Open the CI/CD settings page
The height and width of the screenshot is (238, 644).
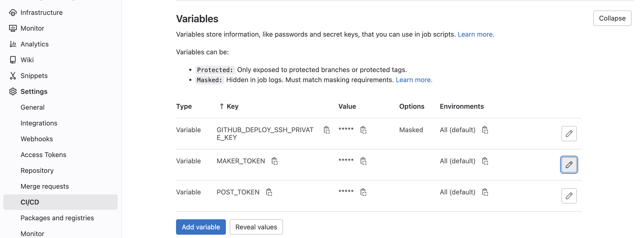coord(30,202)
